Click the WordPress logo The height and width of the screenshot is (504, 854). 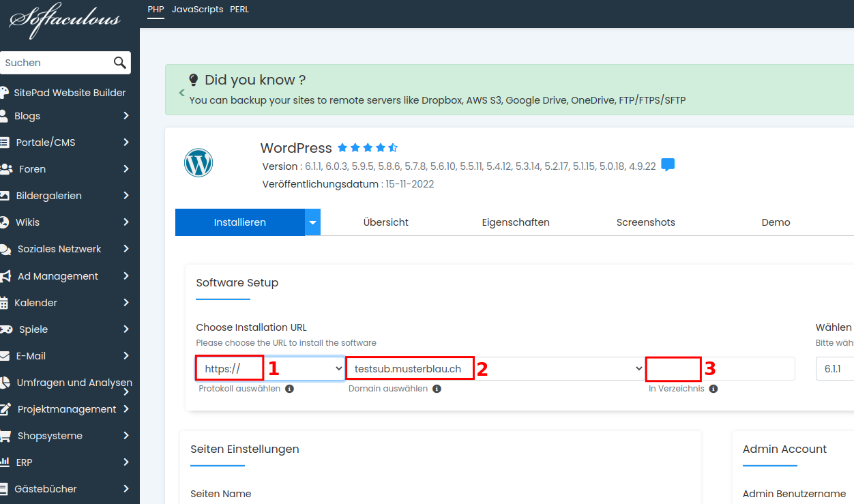tap(198, 164)
